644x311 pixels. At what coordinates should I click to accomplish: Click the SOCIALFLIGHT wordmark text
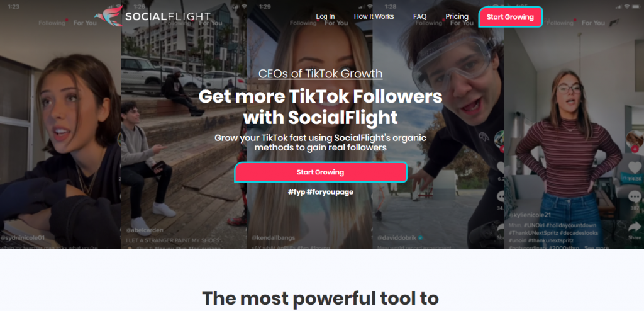tap(167, 17)
